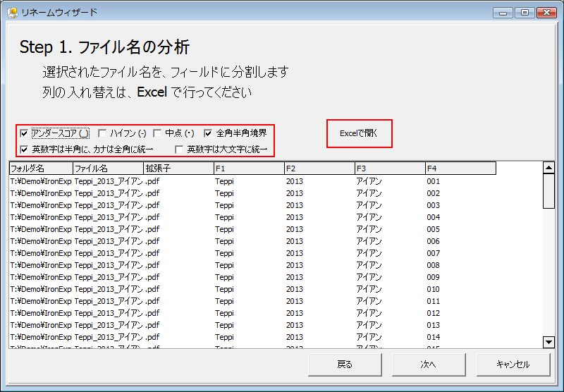Close the リネームウィザード window
This screenshot has width=564, height=392.
coord(547,13)
